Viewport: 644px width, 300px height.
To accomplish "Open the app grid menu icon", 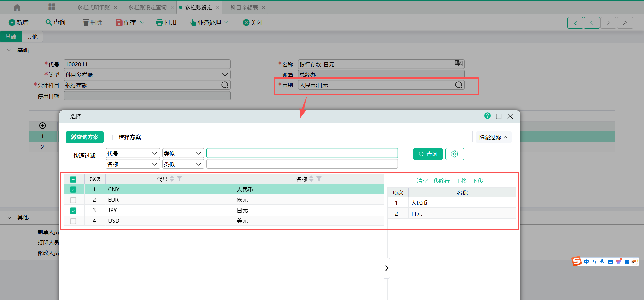I will coord(52,7).
